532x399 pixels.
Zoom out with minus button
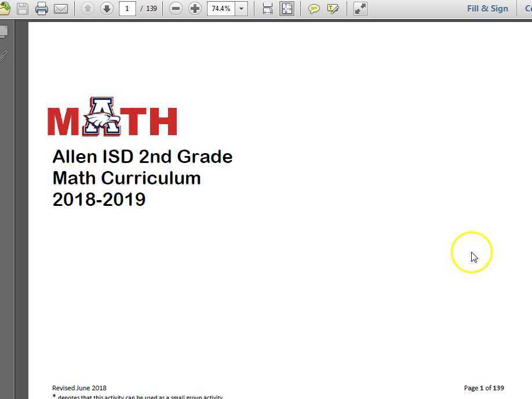pos(176,9)
